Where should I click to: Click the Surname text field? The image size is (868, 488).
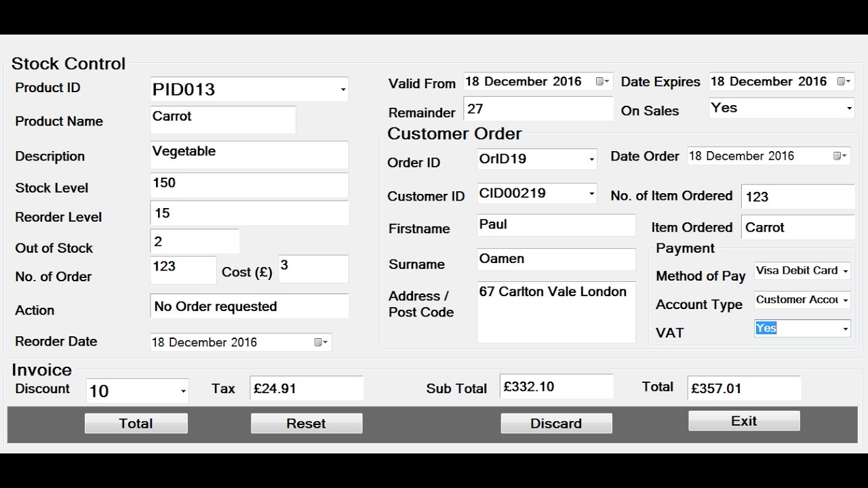556,260
